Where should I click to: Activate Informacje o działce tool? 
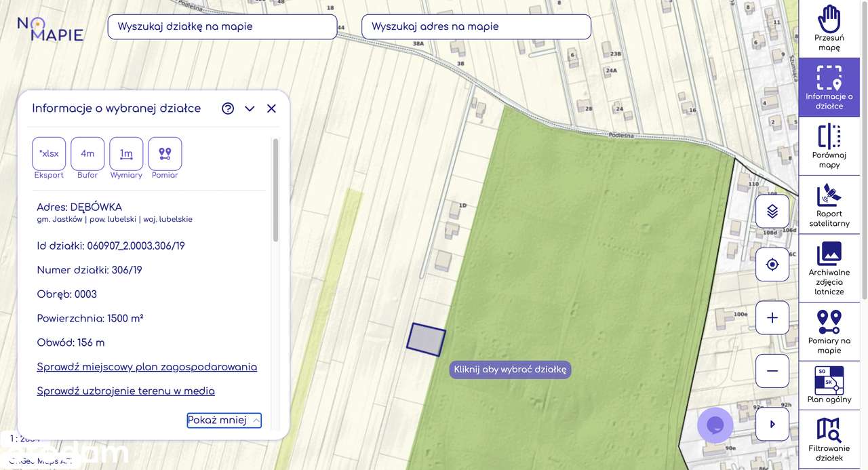tap(829, 87)
